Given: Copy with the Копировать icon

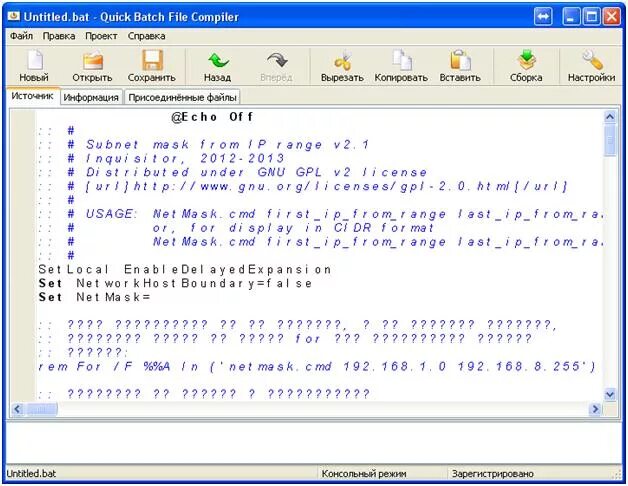Looking at the screenshot, I should tap(401, 66).
